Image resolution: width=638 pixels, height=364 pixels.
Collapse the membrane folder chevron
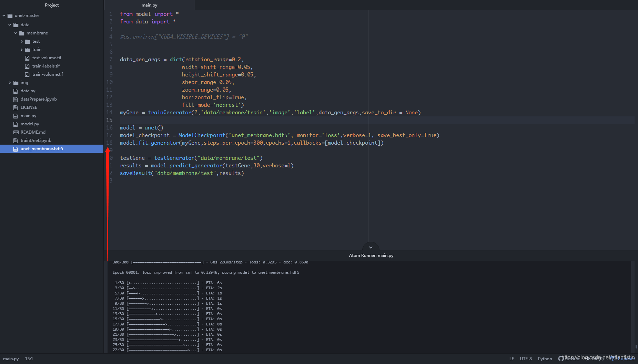tap(16, 33)
